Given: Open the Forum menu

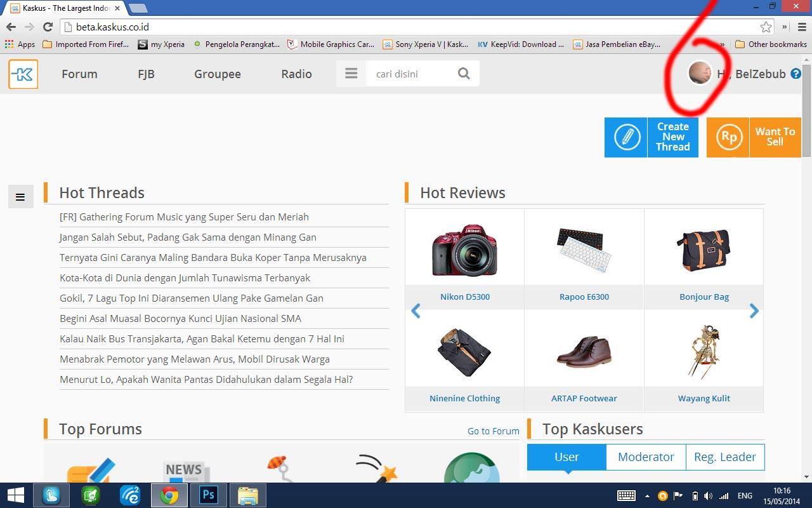Looking at the screenshot, I should coord(79,74).
